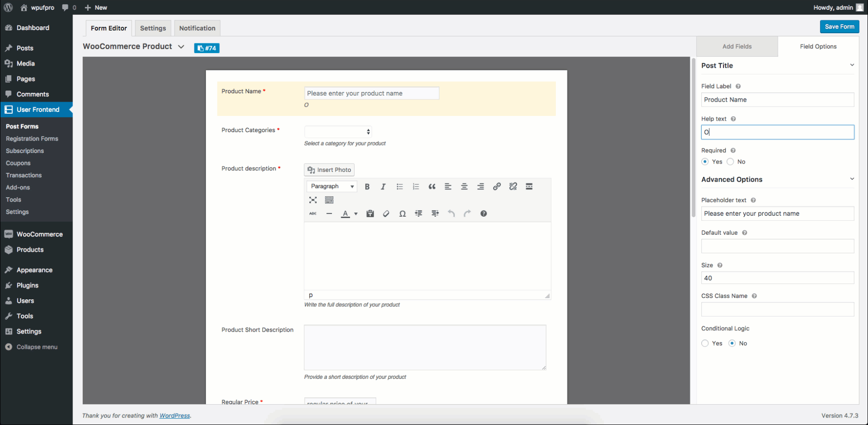Click the insert link icon
This screenshot has width=868, height=425.
coord(497,187)
